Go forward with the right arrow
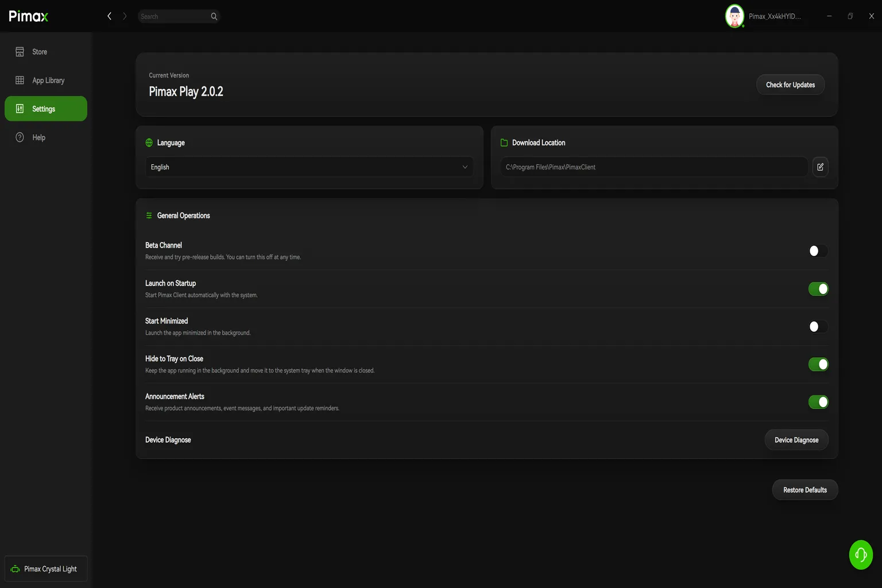The height and width of the screenshot is (588, 882). click(125, 16)
